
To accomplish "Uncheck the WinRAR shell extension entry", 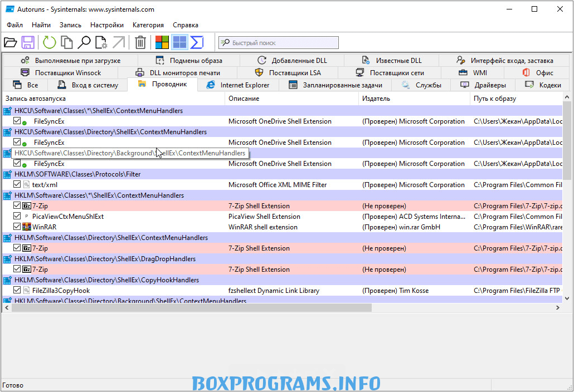I will [x=17, y=227].
